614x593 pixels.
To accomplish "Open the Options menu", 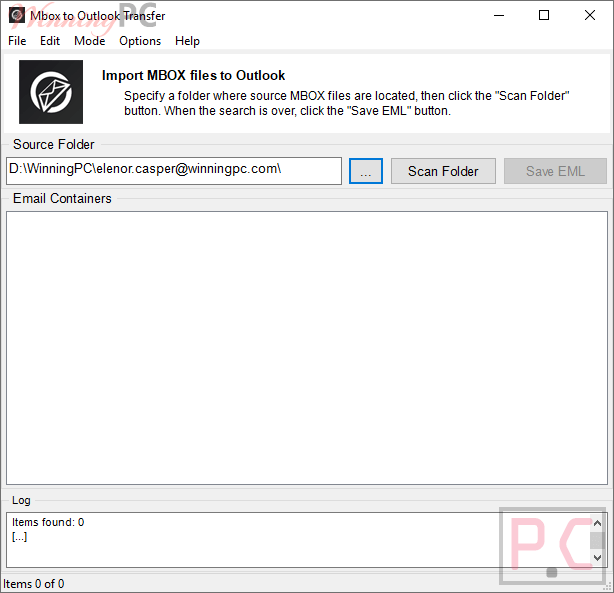I will pyautogui.click(x=140, y=41).
